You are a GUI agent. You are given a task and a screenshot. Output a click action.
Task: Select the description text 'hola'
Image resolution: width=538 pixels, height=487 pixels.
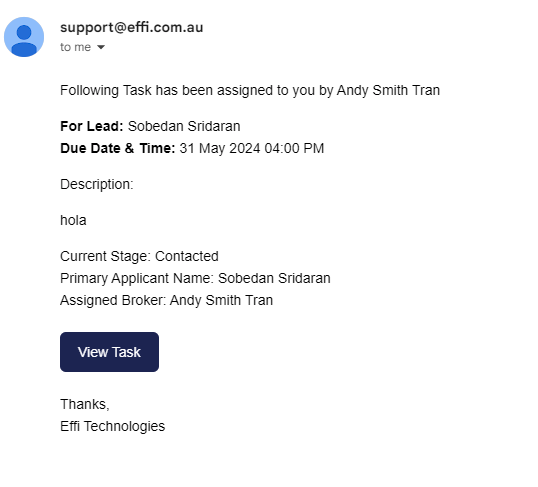point(73,220)
